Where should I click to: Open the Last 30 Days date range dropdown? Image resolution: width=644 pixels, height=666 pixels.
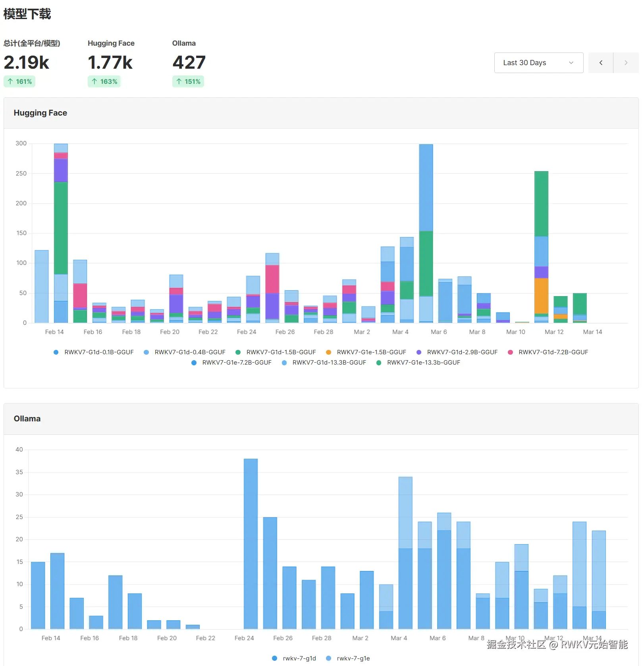[x=538, y=63]
